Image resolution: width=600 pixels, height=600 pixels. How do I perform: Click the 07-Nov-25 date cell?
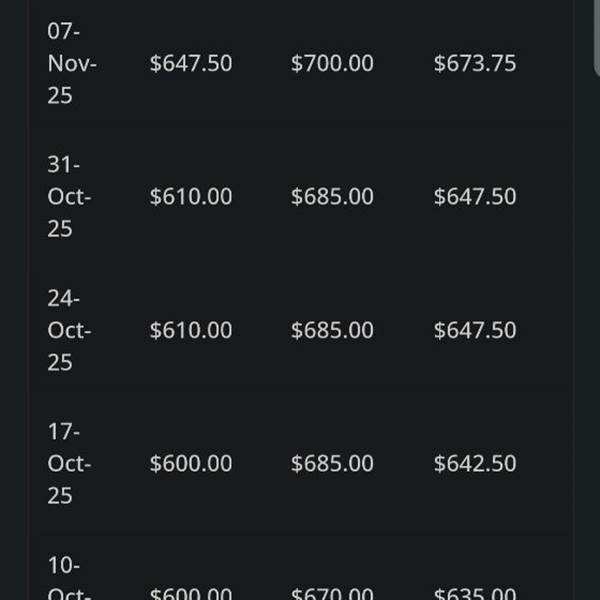(x=71, y=63)
